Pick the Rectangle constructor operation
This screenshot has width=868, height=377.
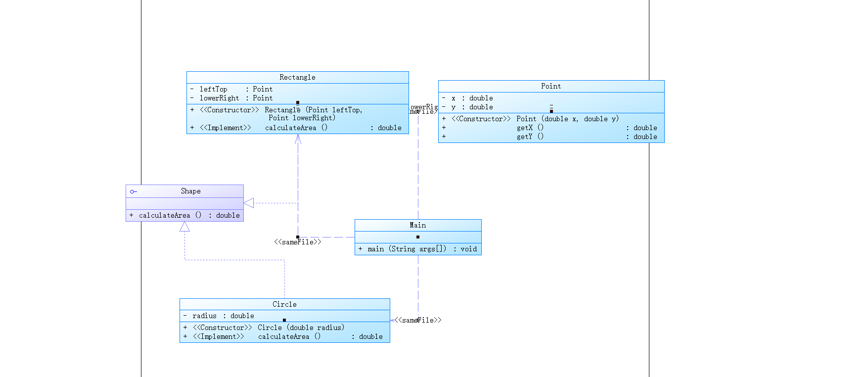276,114
